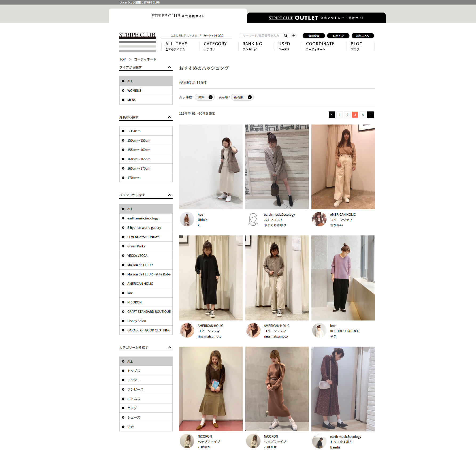Open やまぐちさゆり staff avatar icon
The image size is (476, 453).
pyautogui.click(x=253, y=219)
